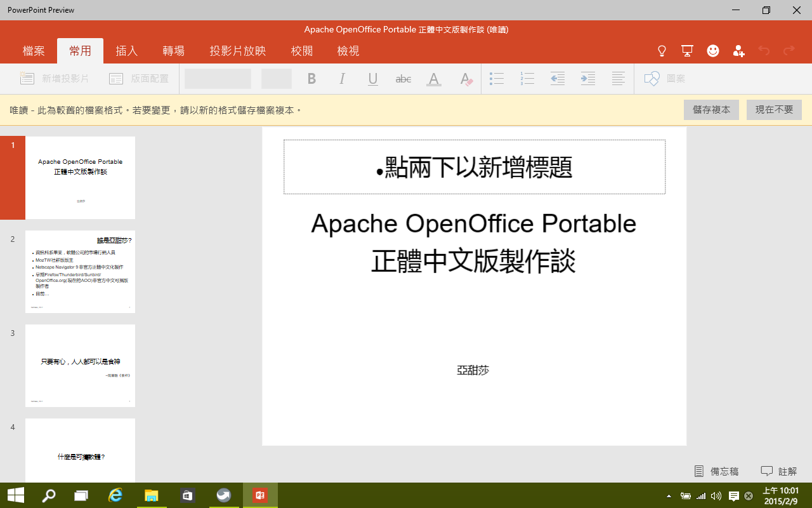The height and width of the screenshot is (508, 812).
Task: Click 儲存複本 (Save a copy) button
Action: (x=711, y=110)
